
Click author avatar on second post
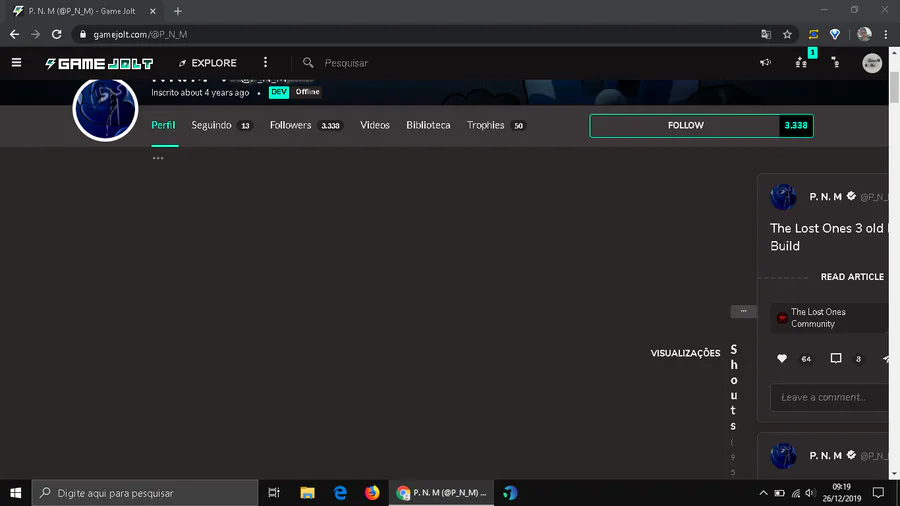tap(783, 456)
